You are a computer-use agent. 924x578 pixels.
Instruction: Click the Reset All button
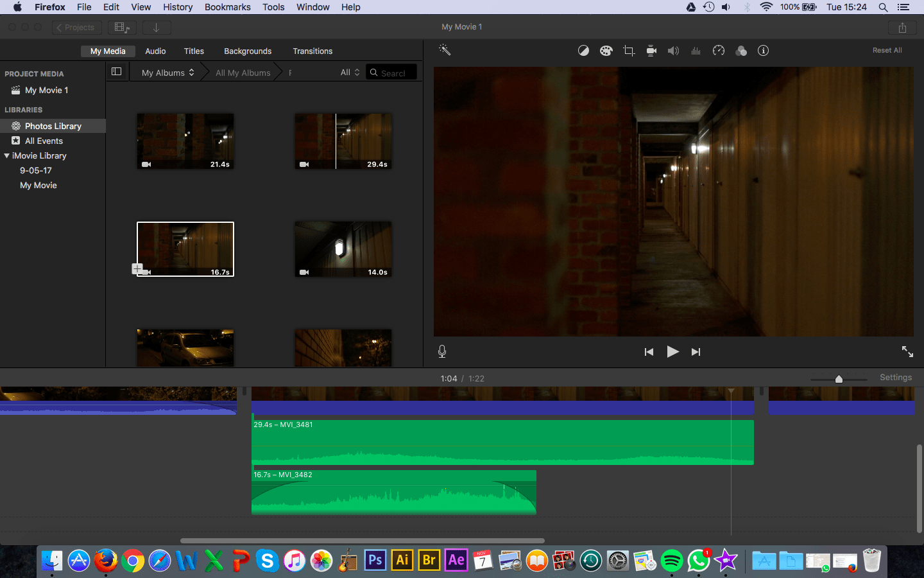tap(887, 50)
